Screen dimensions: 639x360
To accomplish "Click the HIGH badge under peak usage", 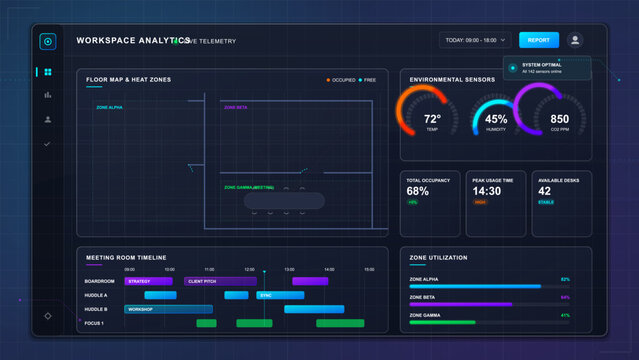I will coord(480,202).
